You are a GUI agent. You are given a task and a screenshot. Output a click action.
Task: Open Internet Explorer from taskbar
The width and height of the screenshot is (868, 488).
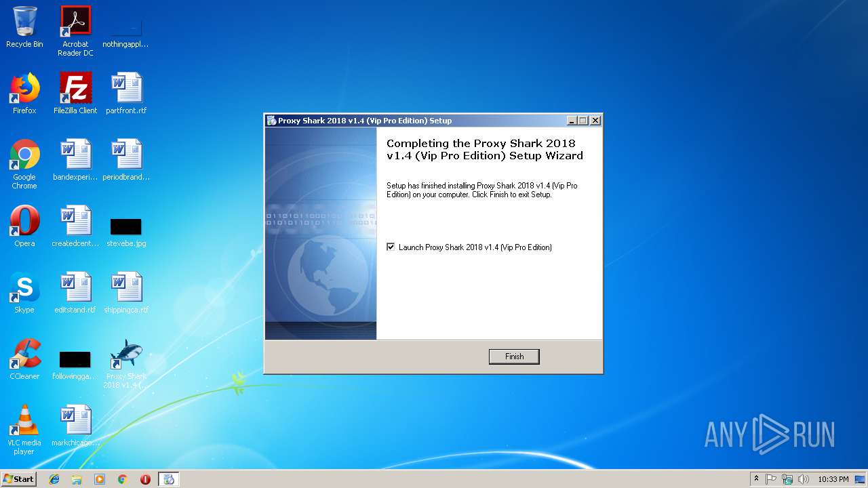(54, 479)
